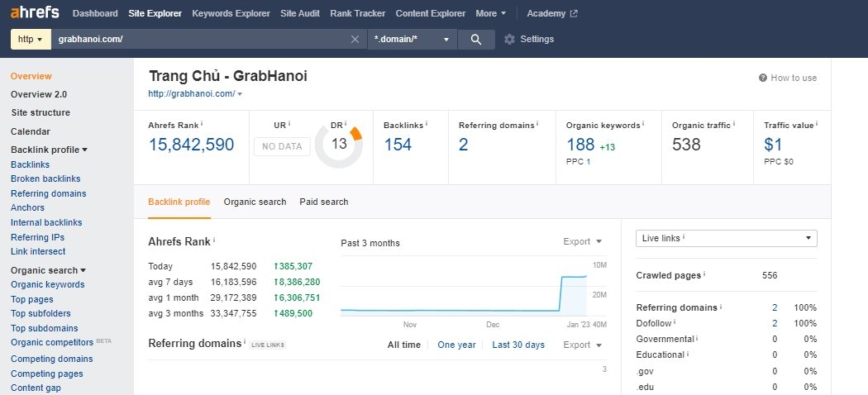Open Export dropdown for Referring domains chart
Viewport: 868px width, 395px height.
(582, 345)
